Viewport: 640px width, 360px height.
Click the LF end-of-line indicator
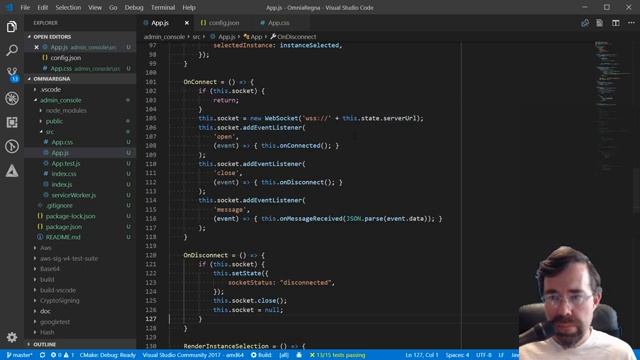(501, 355)
